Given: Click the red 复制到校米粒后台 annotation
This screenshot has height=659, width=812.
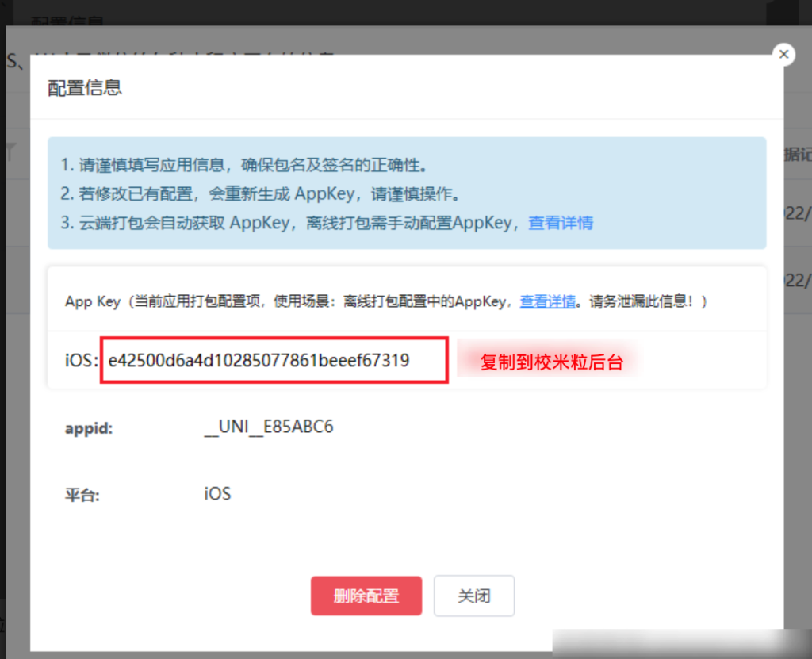Looking at the screenshot, I should pyautogui.click(x=552, y=363).
